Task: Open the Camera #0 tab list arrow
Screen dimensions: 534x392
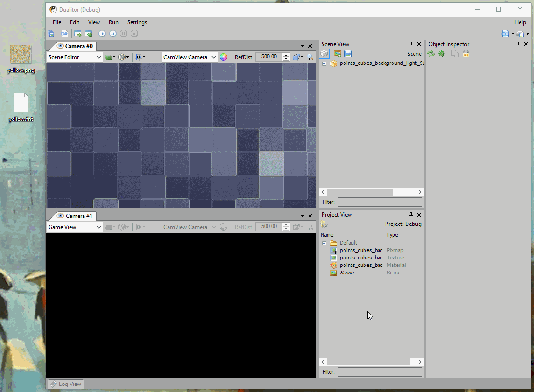Action: coord(302,46)
